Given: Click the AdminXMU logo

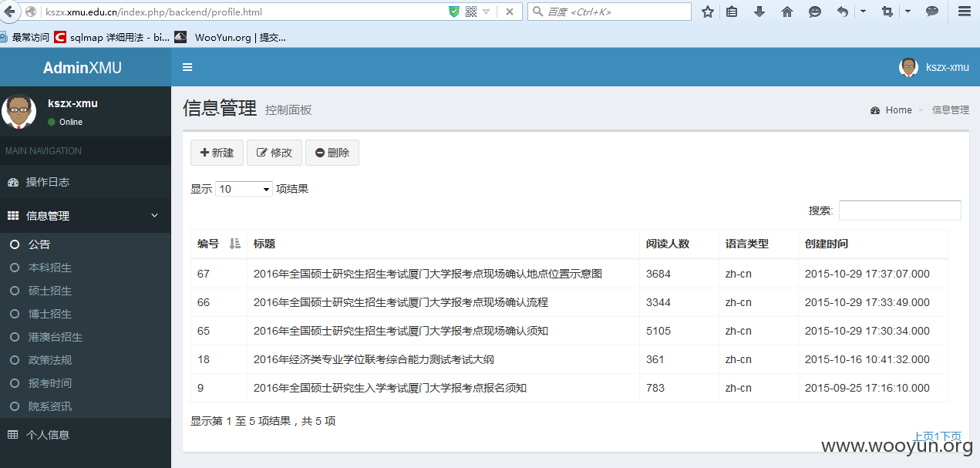Looking at the screenshot, I should click(x=83, y=68).
